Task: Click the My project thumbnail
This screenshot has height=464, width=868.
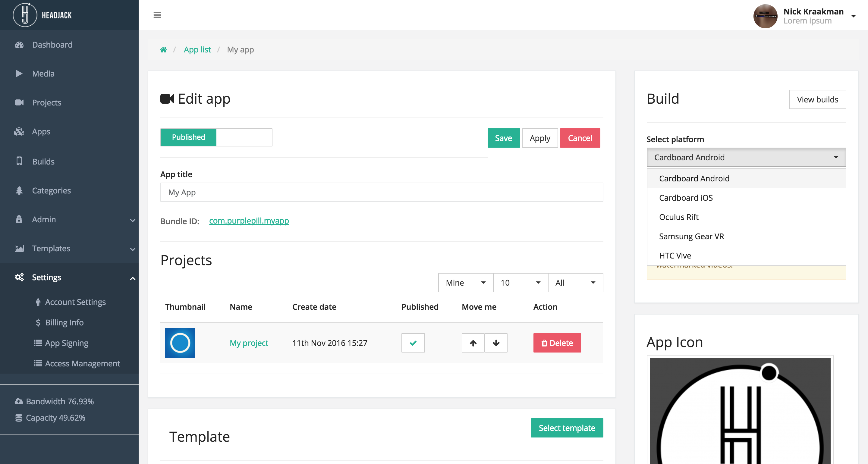Action: [x=180, y=343]
